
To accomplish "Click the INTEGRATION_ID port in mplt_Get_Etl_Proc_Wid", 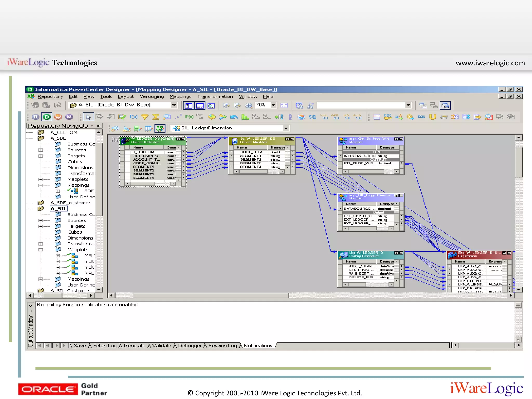I will pos(360,156).
